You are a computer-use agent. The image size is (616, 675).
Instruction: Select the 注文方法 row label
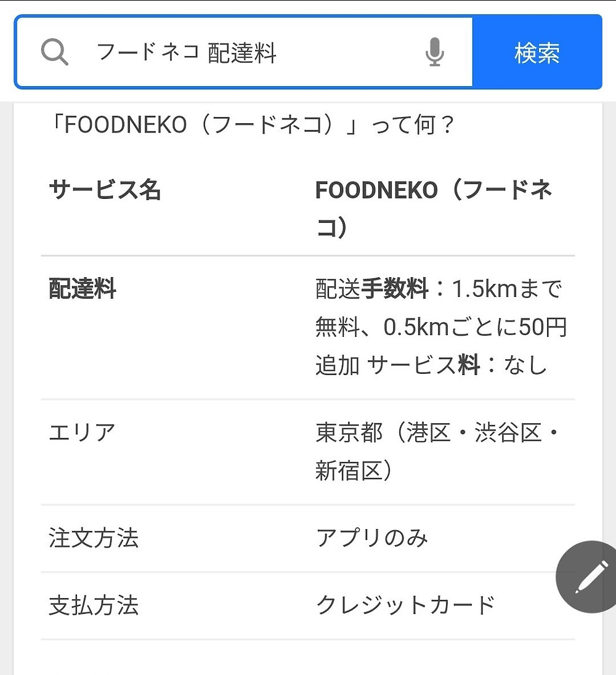(x=94, y=538)
